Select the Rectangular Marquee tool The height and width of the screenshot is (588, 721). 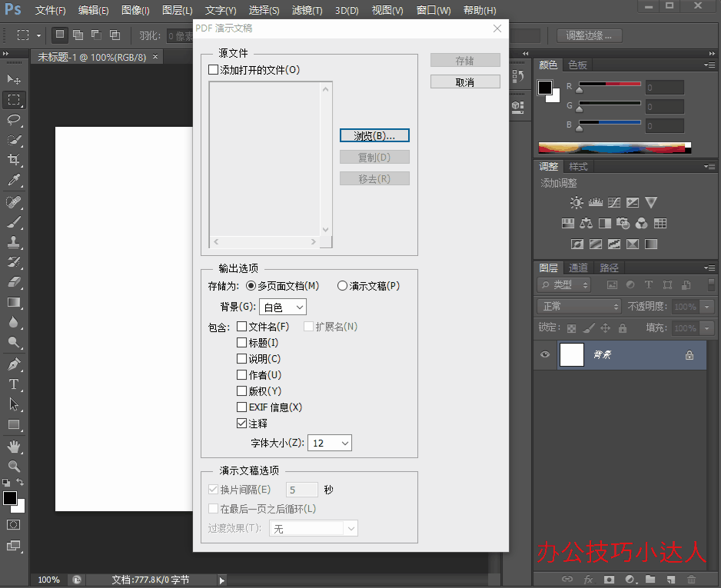point(14,100)
